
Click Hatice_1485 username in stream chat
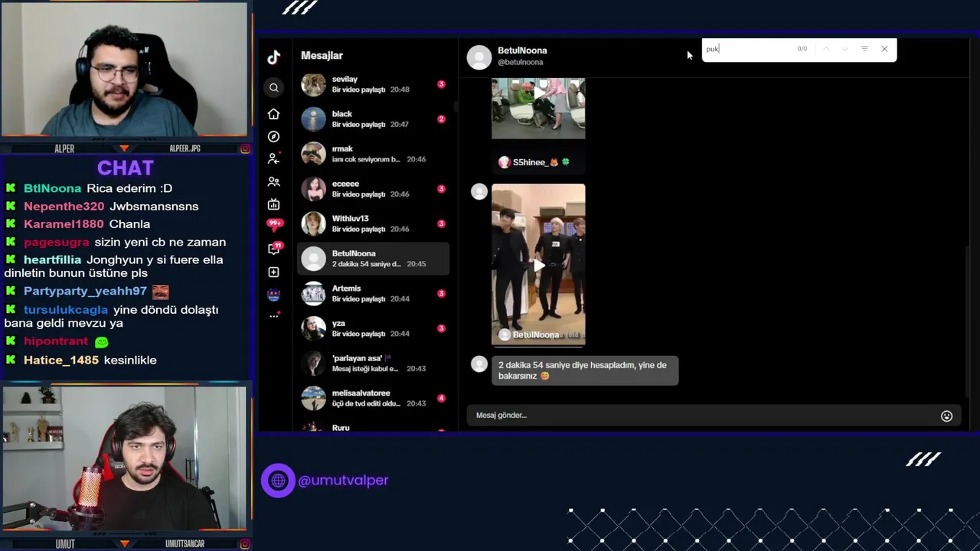(61, 360)
